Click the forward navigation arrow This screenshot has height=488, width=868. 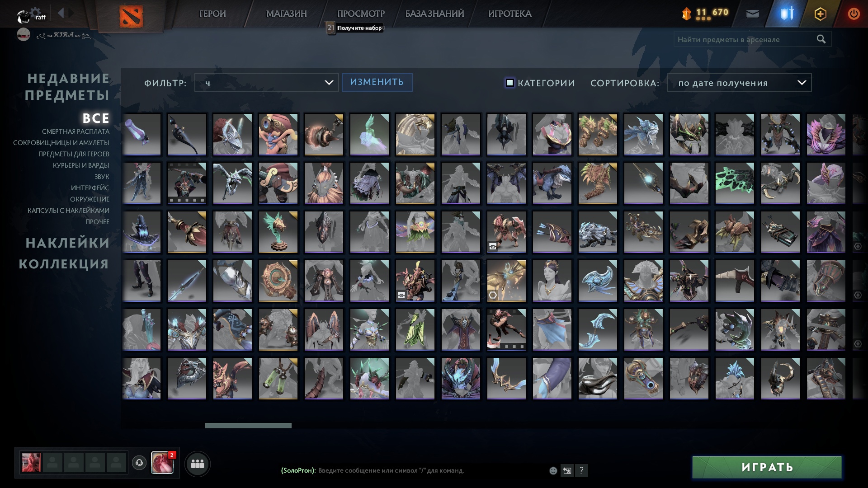[71, 13]
